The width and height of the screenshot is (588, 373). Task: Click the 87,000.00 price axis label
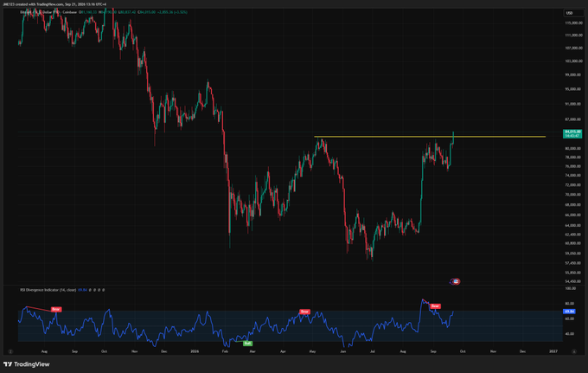click(x=573, y=119)
